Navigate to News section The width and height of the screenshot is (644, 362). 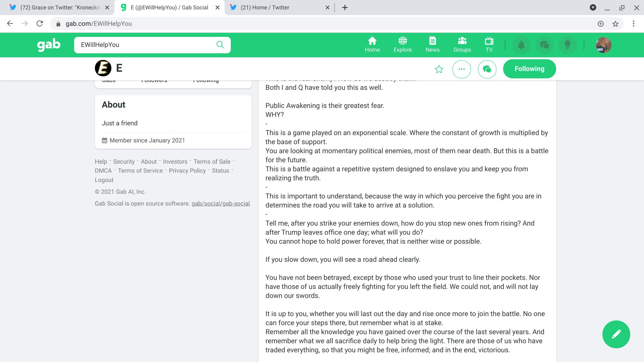coord(432,45)
